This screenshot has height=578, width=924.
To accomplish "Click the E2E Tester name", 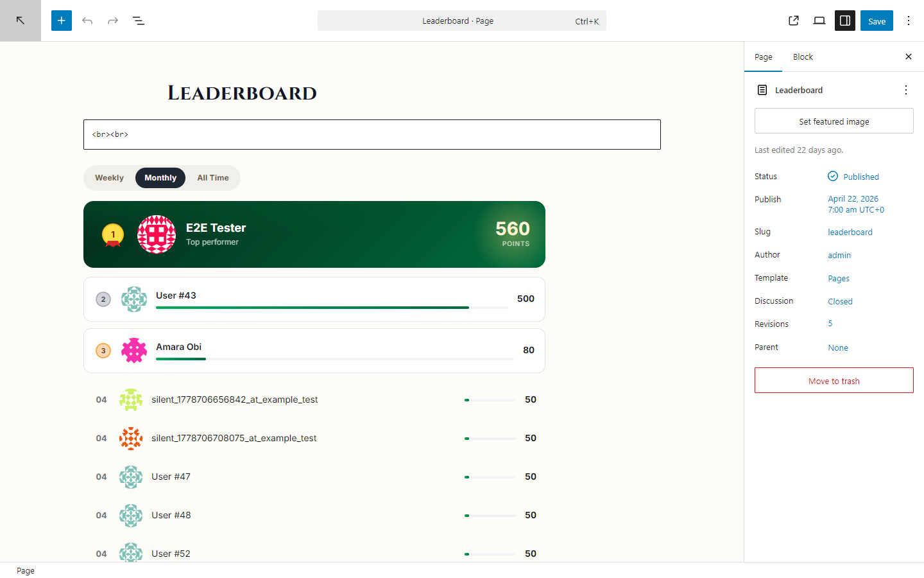I will click(216, 228).
